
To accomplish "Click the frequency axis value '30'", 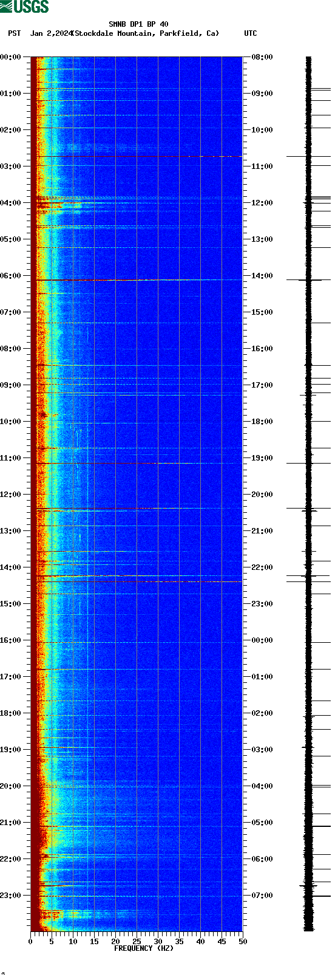I will coord(158,942).
